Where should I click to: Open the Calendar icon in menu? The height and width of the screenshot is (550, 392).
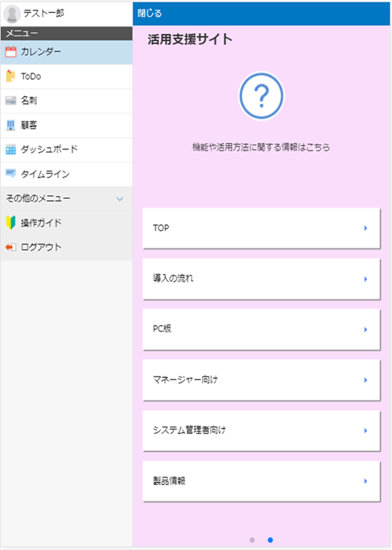11,52
